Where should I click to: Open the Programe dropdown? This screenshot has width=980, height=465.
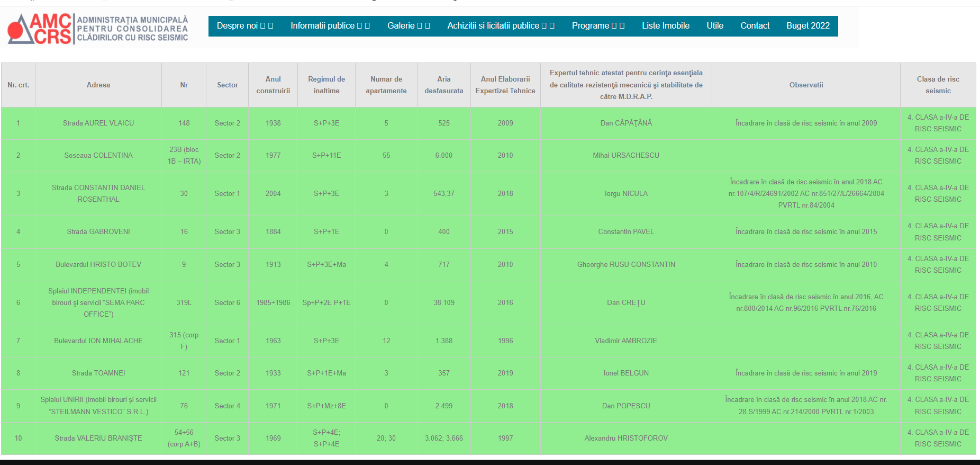point(598,26)
